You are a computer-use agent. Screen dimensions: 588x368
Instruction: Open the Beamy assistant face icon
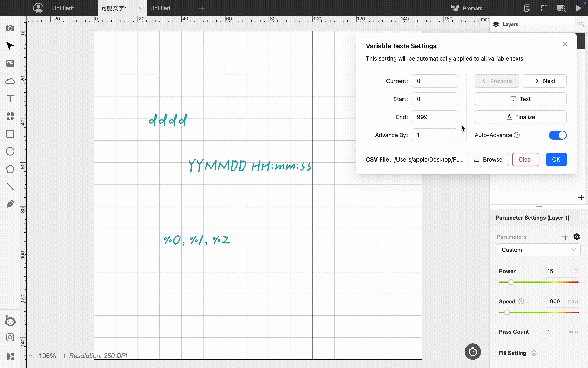(x=10, y=321)
